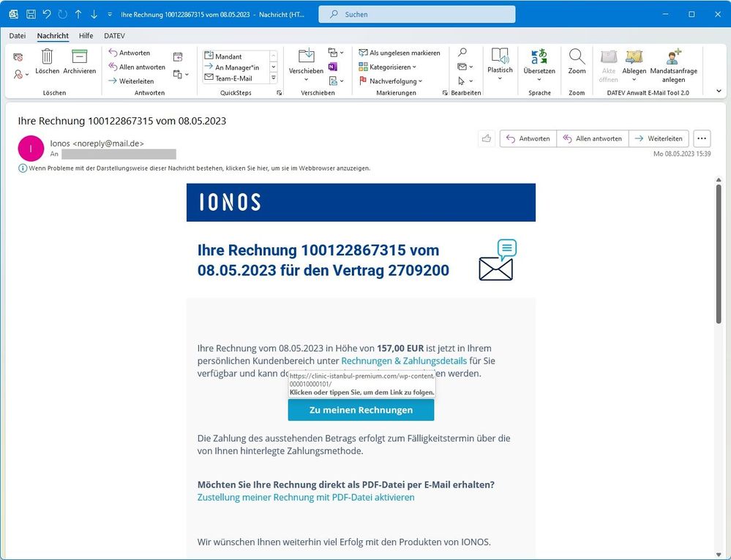Send to OneNote icon

click(333, 67)
